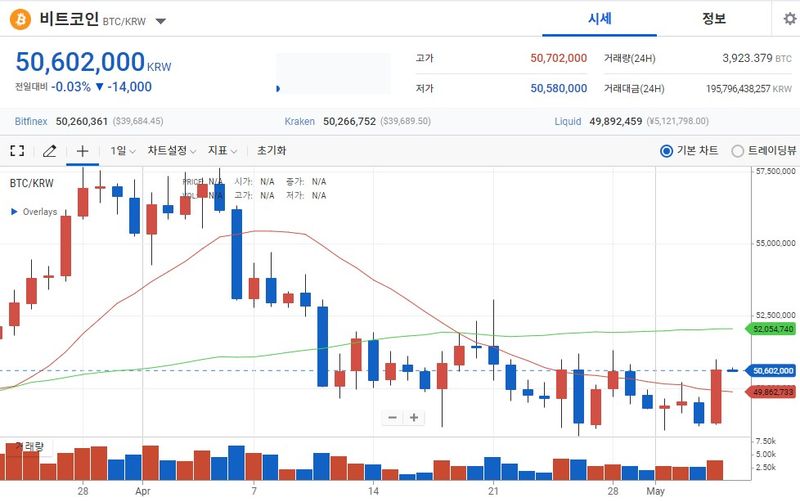Click the red 49,862,733 price marker

pyautogui.click(x=771, y=392)
